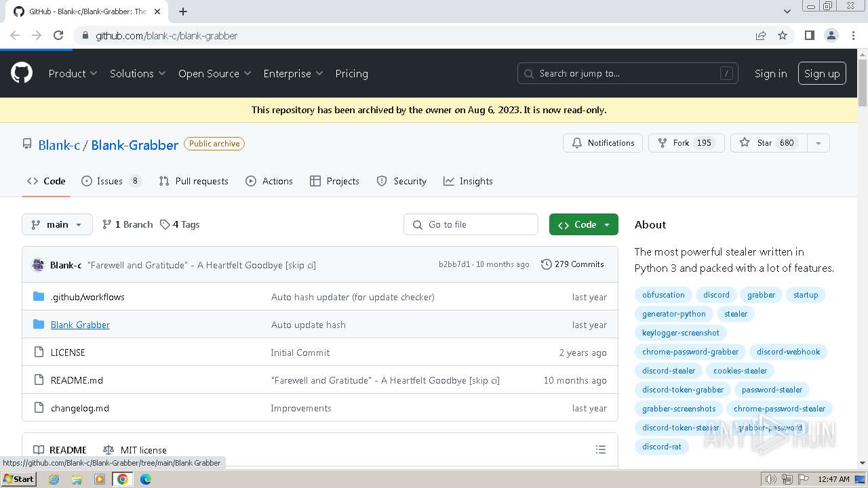
Task: Toggle Chrome side panel icon
Action: (x=809, y=35)
